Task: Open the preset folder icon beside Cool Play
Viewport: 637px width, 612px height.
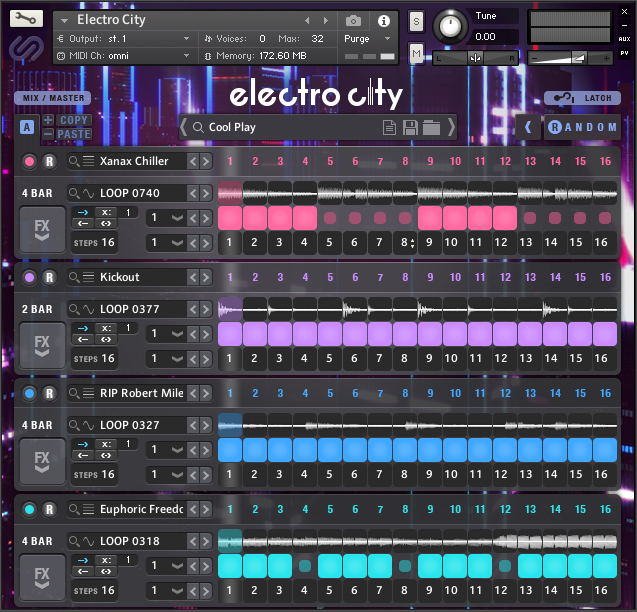Action: pyautogui.click(x=431, y=127)
